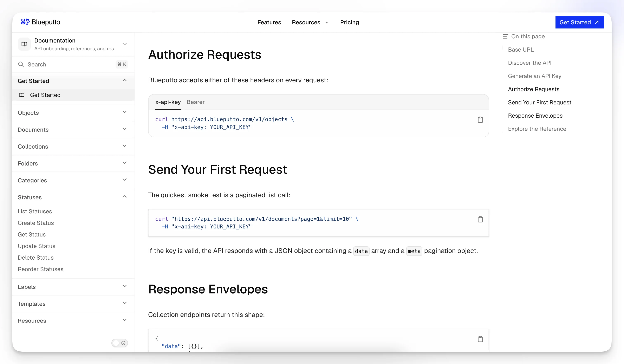Click 'Collection endpoints return this shape:' text
The width and height of the screenshot is (624, 364).
[x=206, y=315]
